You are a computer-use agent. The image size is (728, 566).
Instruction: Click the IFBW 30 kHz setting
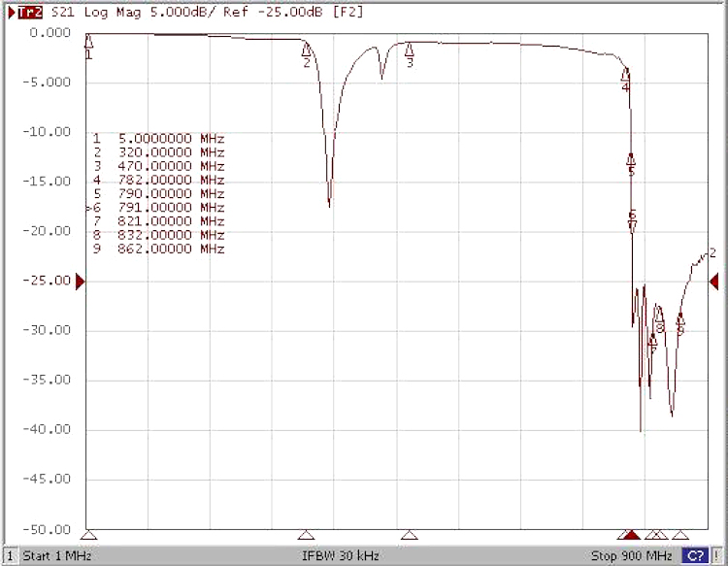(341, 556)
